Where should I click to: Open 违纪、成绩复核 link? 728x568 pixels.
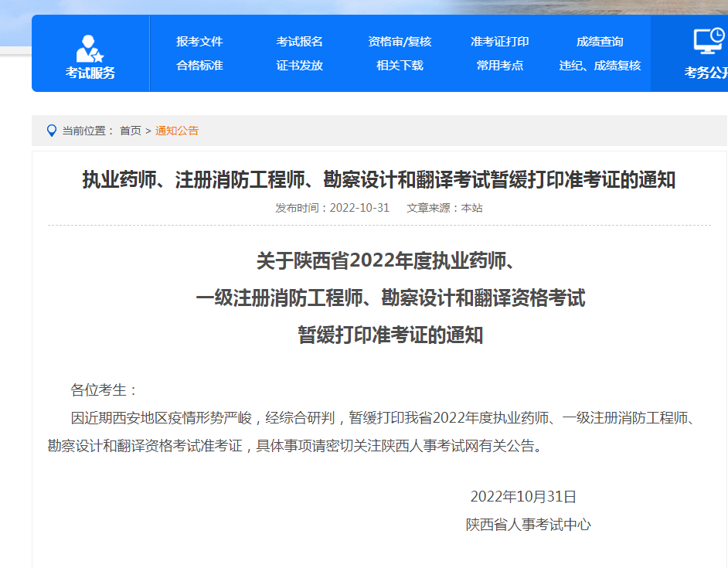[x=600, y=66]
